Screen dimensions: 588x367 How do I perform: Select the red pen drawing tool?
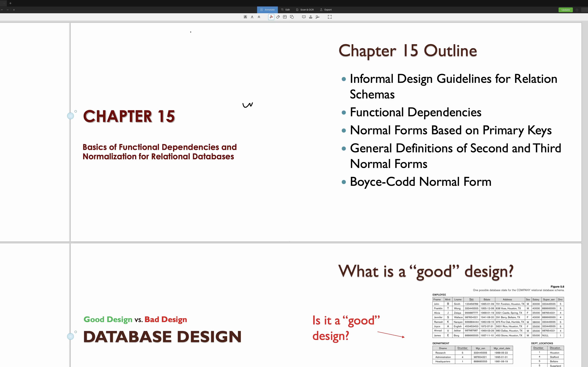[271, 17]
